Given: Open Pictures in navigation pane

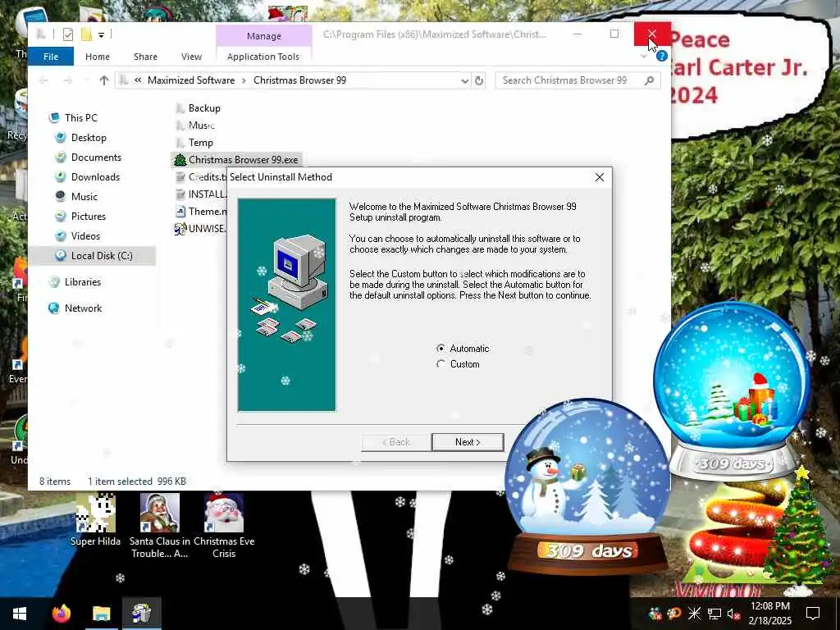Looking at the screenshot, I should [89, 217].
